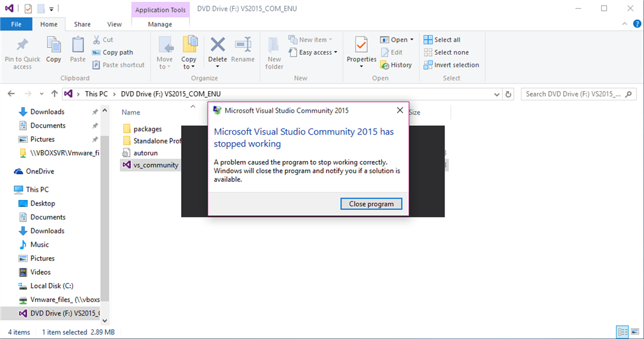Screen dimensions: 644x339
Task: Click the New folder icon
Action: coord(274,45)
